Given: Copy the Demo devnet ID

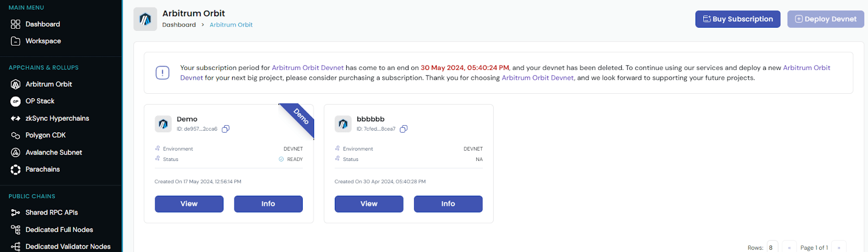Looking at the screenshot, I should tap(226, 129).
